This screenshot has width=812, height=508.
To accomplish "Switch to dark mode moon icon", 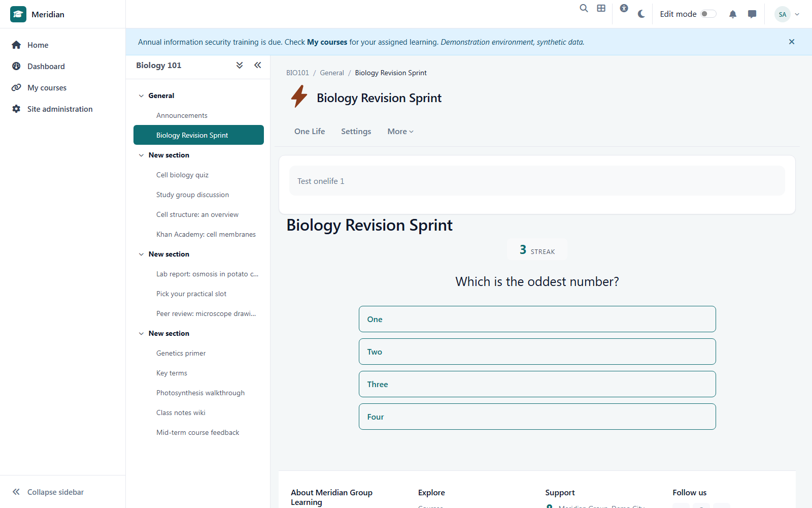I will (x=641, y=14).
